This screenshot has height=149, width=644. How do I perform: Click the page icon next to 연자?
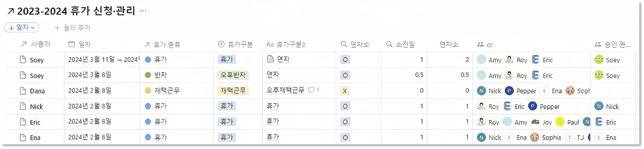270,59
